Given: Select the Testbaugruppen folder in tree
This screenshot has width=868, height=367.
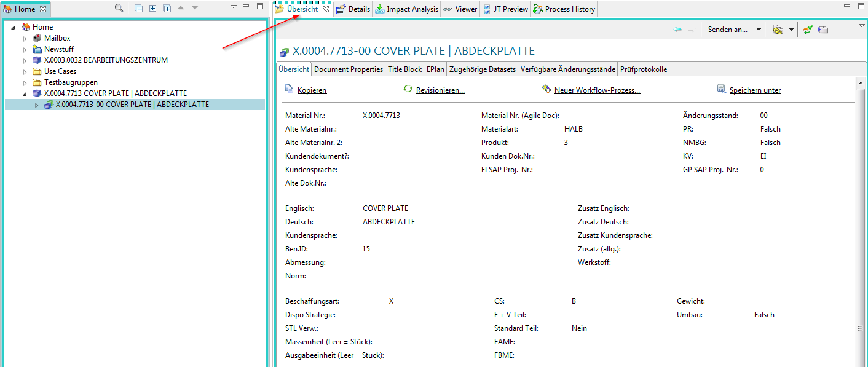Looking at the screenshot, I should coord(71,82).
